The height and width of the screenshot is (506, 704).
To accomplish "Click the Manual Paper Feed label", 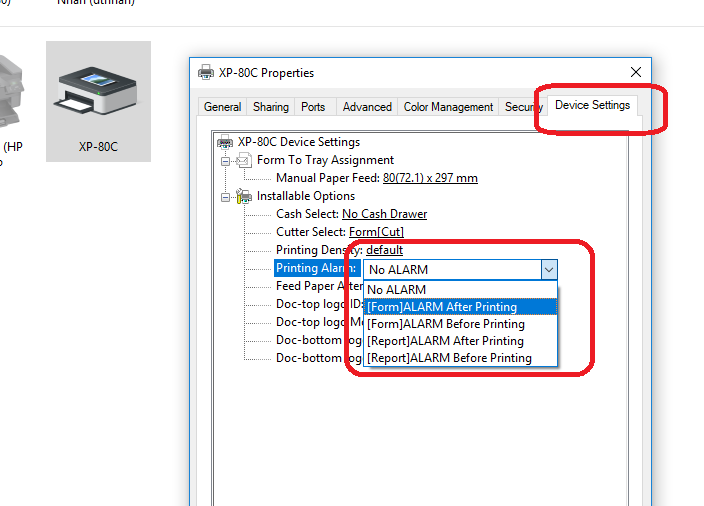I will click(x=328, y=178).
